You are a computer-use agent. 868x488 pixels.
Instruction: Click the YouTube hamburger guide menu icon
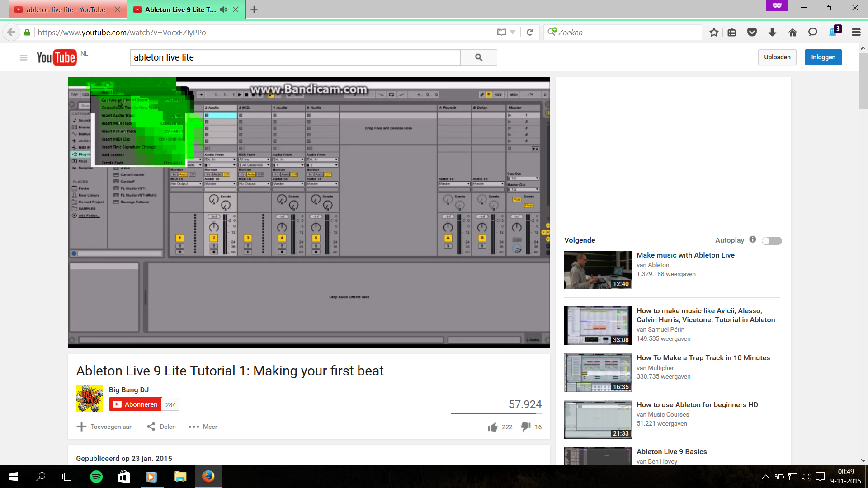point(24,57)
